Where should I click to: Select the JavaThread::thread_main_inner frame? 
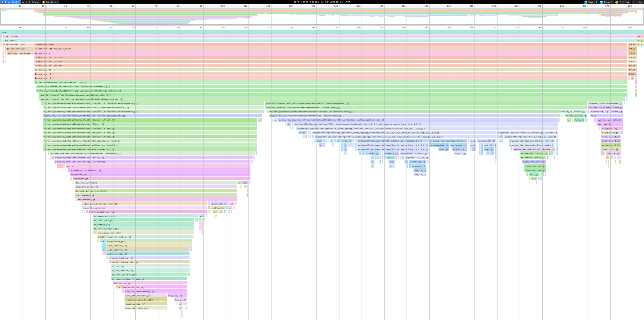[x=331, y=49]
